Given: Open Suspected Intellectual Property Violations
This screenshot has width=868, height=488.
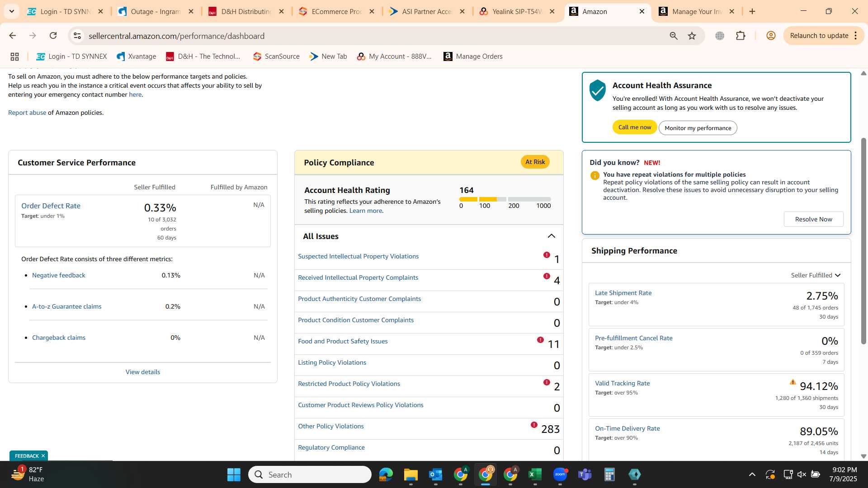Looking at the screenshot, I should 358,256.
